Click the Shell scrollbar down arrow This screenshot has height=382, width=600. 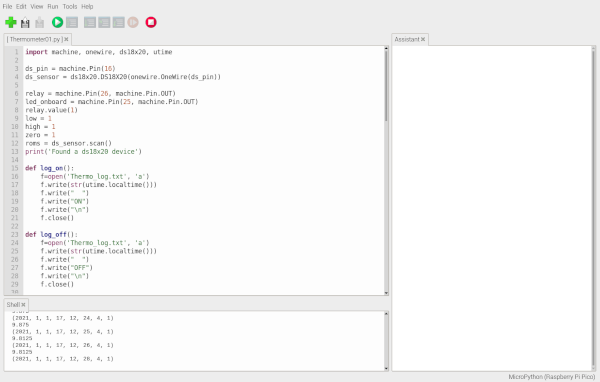[x=386, y=368]
